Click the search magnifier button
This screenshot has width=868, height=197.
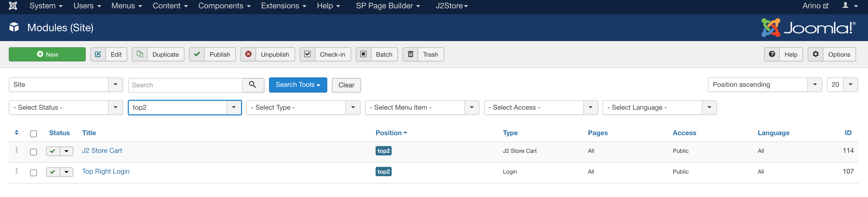click(253, 85)
